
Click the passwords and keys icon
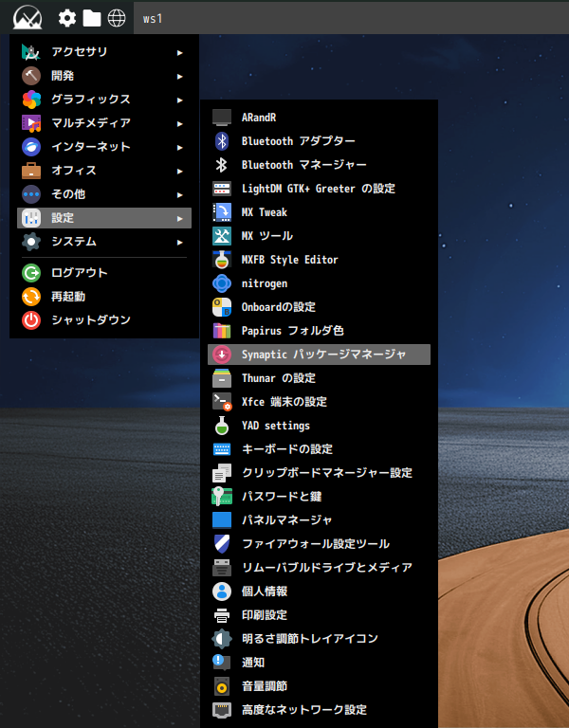click(222, 497)
